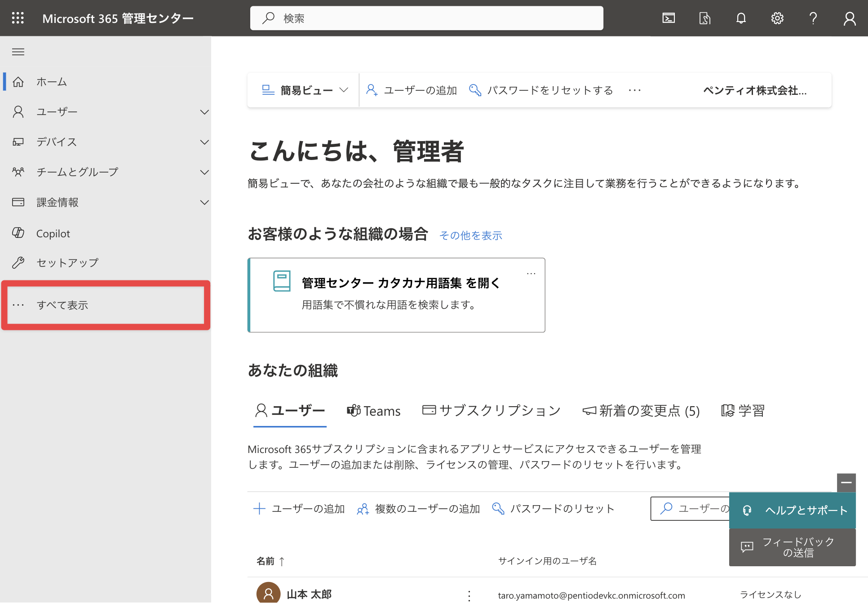The image size is (868, 604).
Task: Open the app launcher waffle icon
Action: pyautogui.click(x=18, y=18)
